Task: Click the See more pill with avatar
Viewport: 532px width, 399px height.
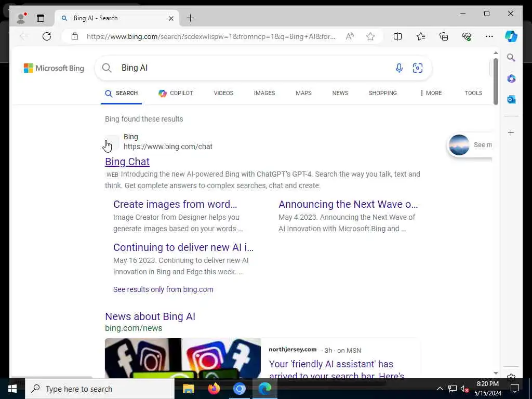Action: (470, 145)
